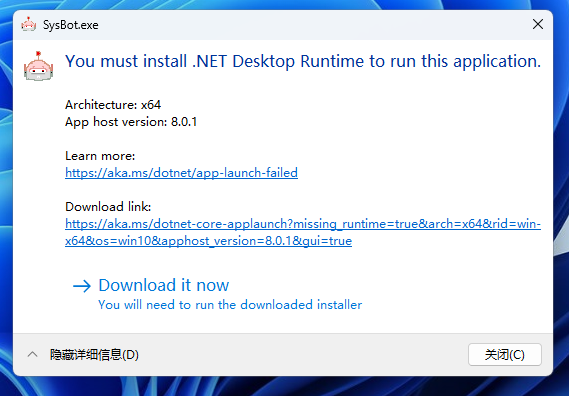Image resolution: width=569 pixels, height=396 pixels.
Task: Click the SysBot.exe title text
Action: coord(71,25)
